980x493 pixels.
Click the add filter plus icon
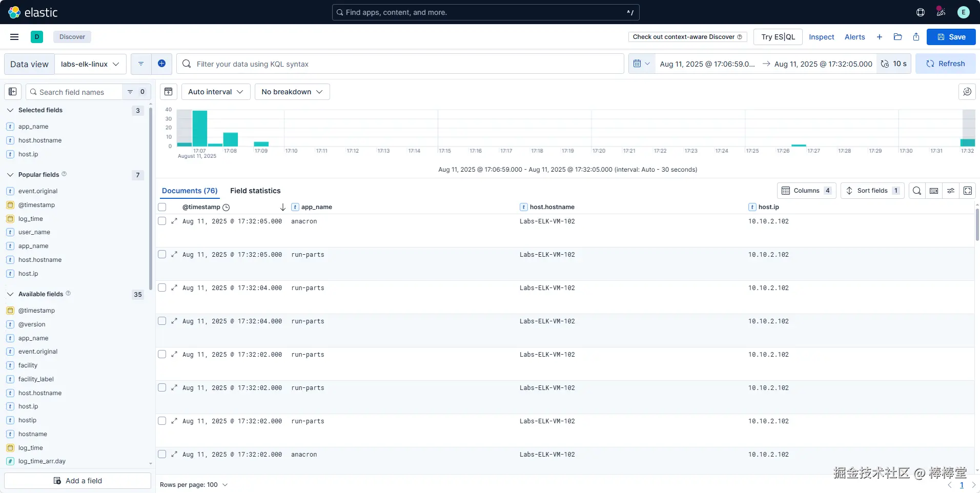pos(161,64)
